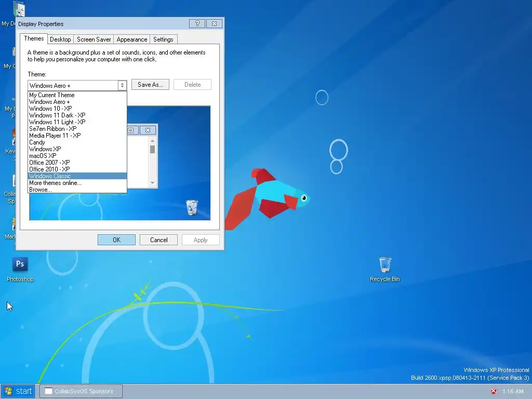
Task: Switch to the Themes tab
Action: pos(34,38)
